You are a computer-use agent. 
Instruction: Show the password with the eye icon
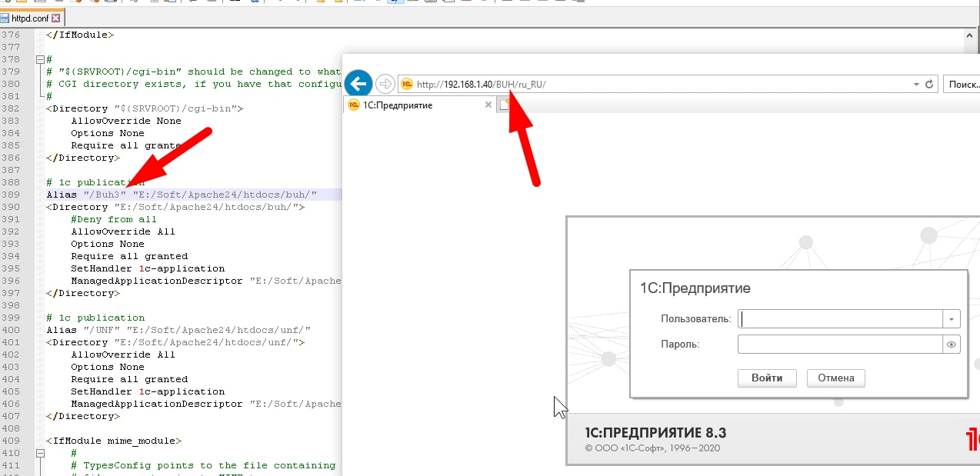coord(952,345)
